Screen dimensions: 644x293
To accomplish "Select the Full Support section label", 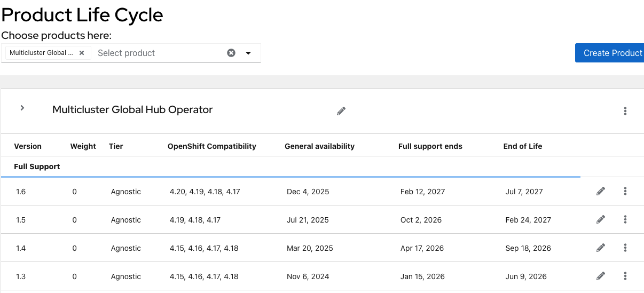I will pyautogui.click(x=37, y=167).
